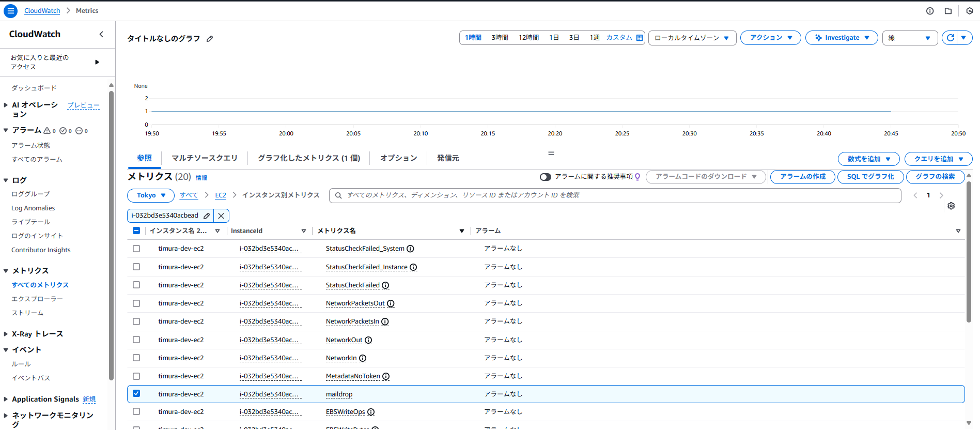This screenshot has height=430, width=980.
Task: Click info icon next to EBSWriteOps
Action: point(371,412)
